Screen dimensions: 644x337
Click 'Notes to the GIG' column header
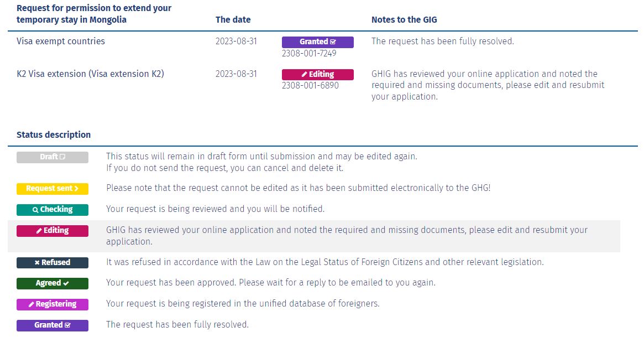[x=404, y=20]
